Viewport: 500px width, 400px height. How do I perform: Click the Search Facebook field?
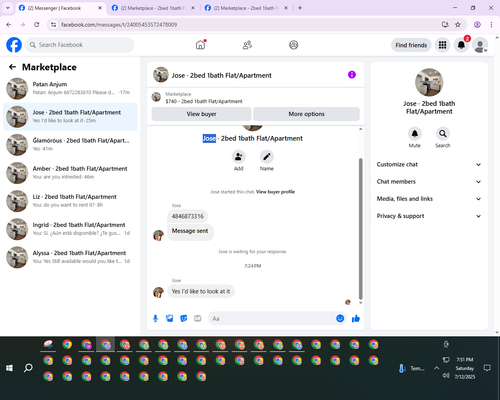pos(80,45)
